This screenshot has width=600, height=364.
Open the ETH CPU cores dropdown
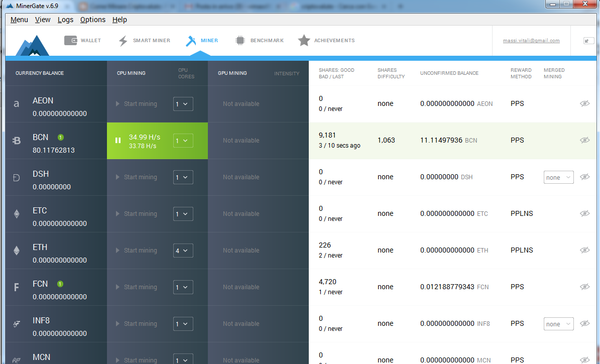[183, 251]
